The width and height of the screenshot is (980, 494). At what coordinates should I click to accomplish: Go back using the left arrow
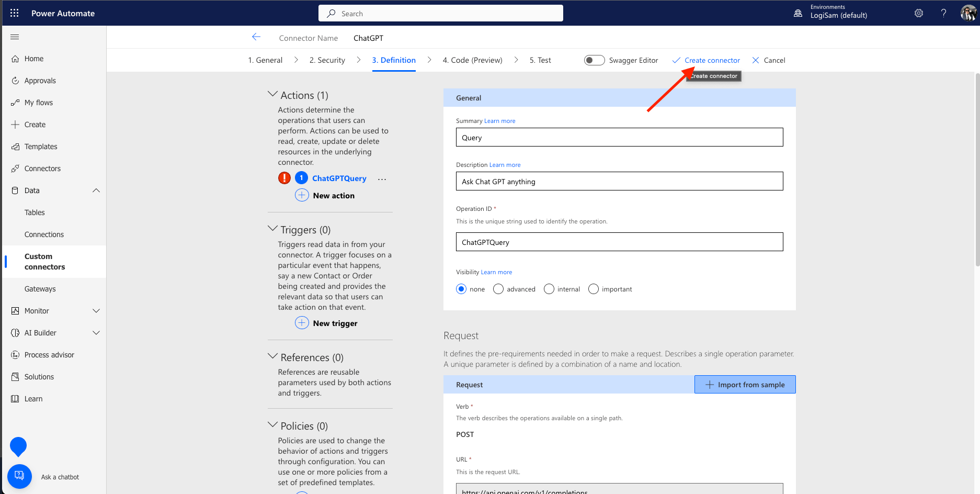tap(256, 37)
